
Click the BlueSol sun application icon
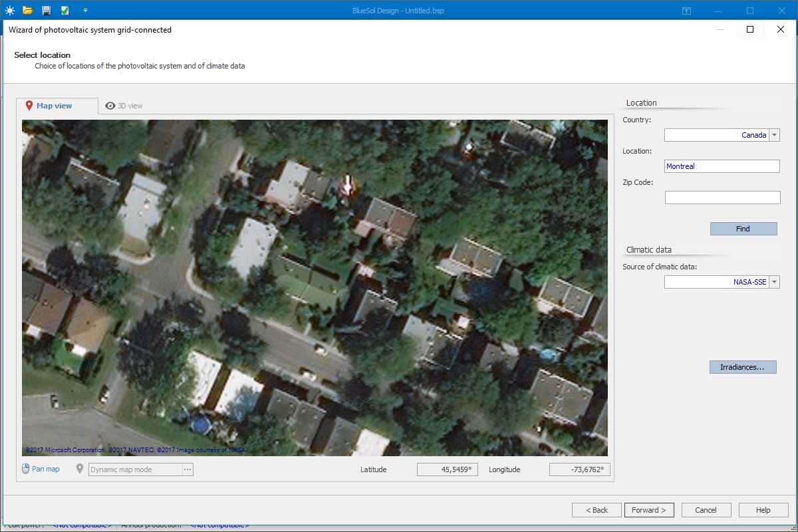point(9,11)
